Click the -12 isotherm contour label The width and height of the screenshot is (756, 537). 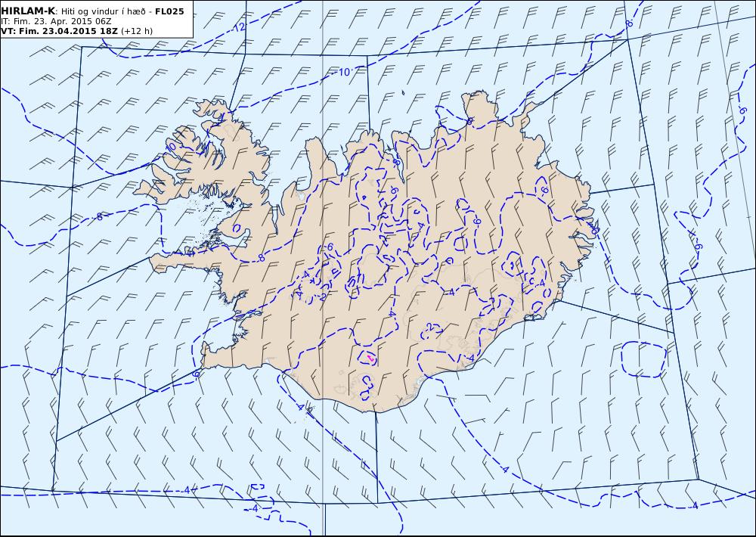pyautogui.click(x=239, y=27)
